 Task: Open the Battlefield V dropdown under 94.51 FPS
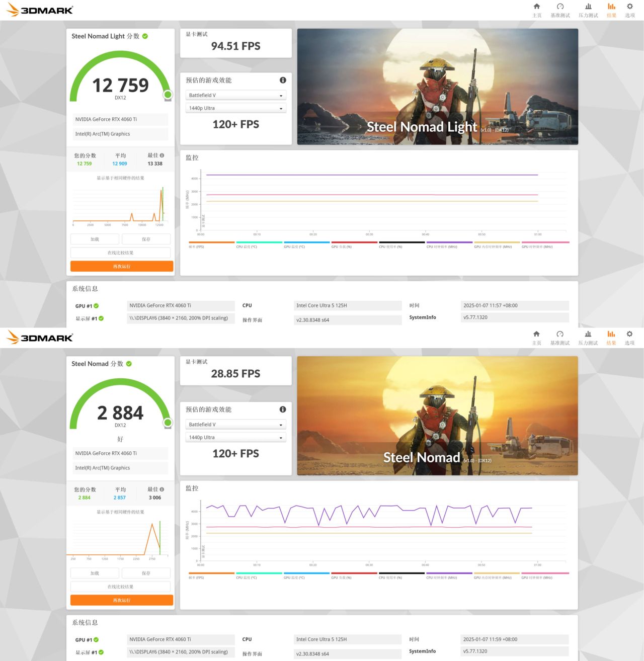click(x=235, y=95)
